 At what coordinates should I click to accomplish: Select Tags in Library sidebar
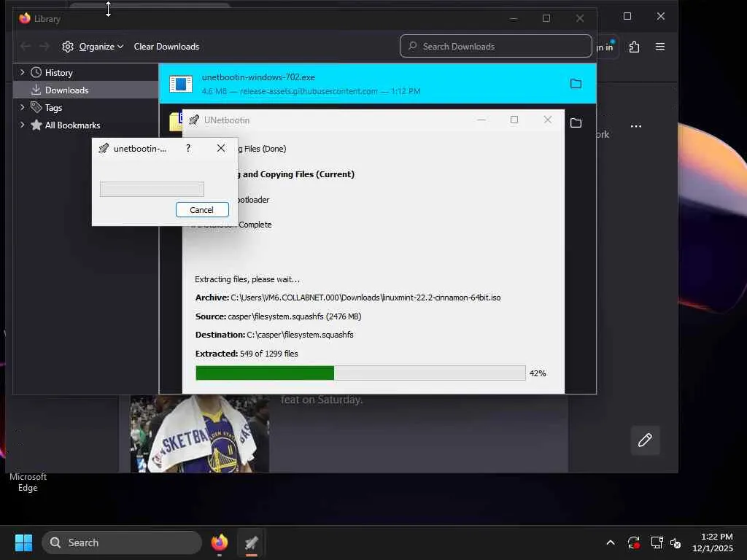[x=53, y=108]
